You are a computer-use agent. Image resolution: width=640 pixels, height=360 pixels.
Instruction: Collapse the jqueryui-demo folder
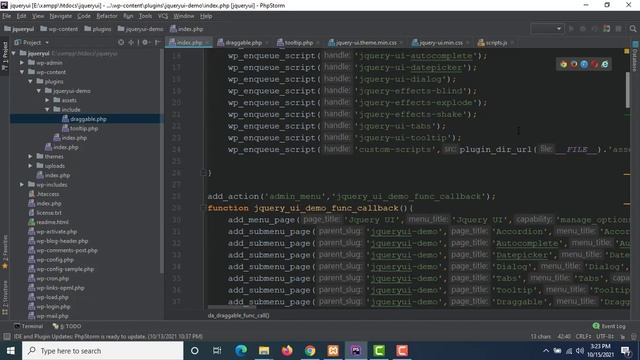pyautogui.click(x=39, y=91)
